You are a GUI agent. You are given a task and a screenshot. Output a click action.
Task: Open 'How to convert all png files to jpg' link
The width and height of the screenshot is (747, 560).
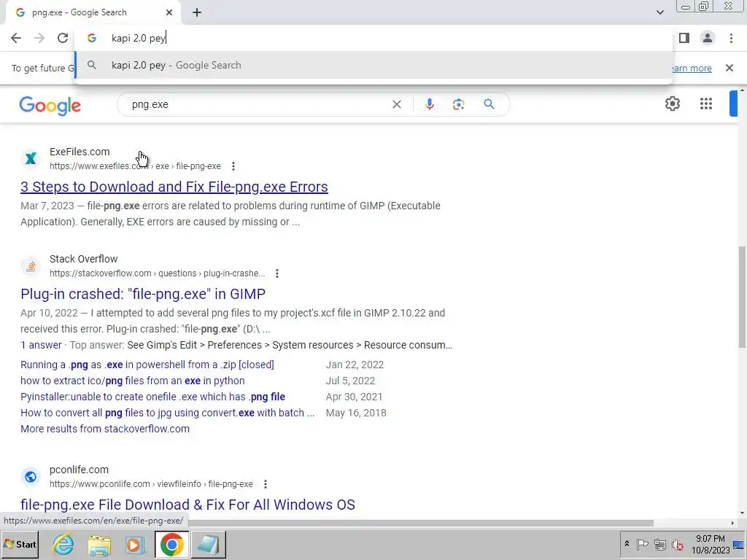coord(167,413)
